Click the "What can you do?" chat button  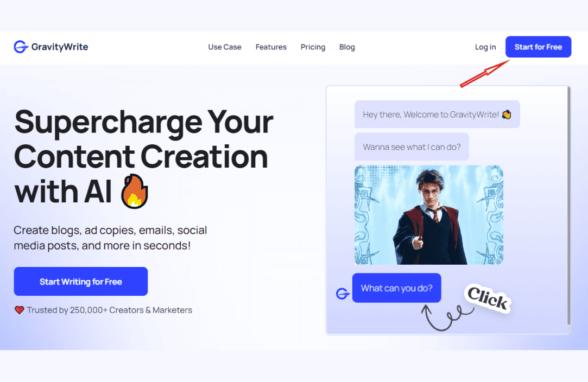(396, 288)
